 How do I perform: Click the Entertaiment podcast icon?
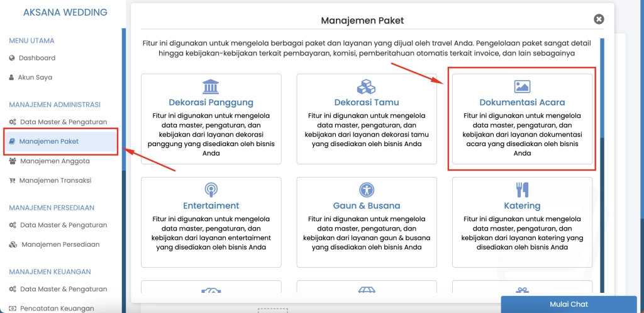[211, 190]
